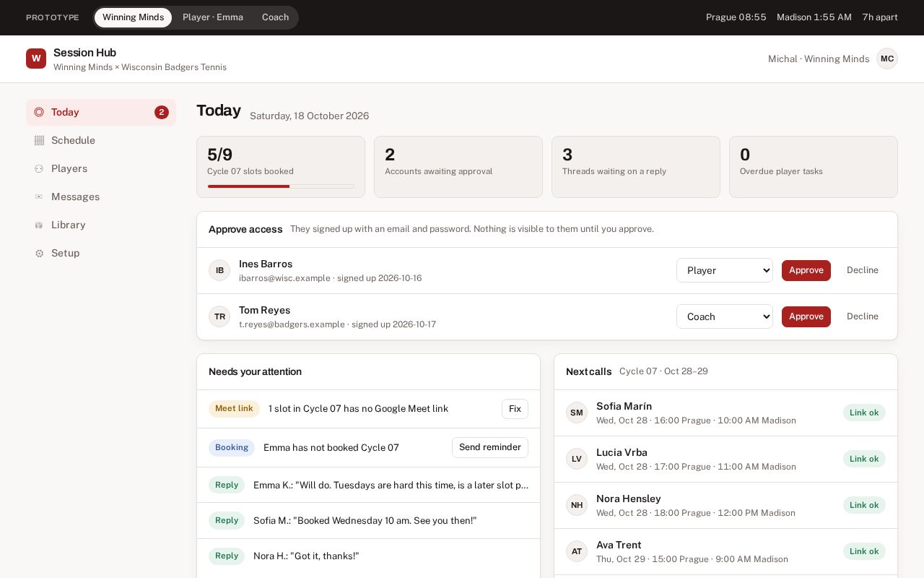The image size is (924, 578).
Task: Click the Messages envelope icon in sidebar
Action: point(39,197)
